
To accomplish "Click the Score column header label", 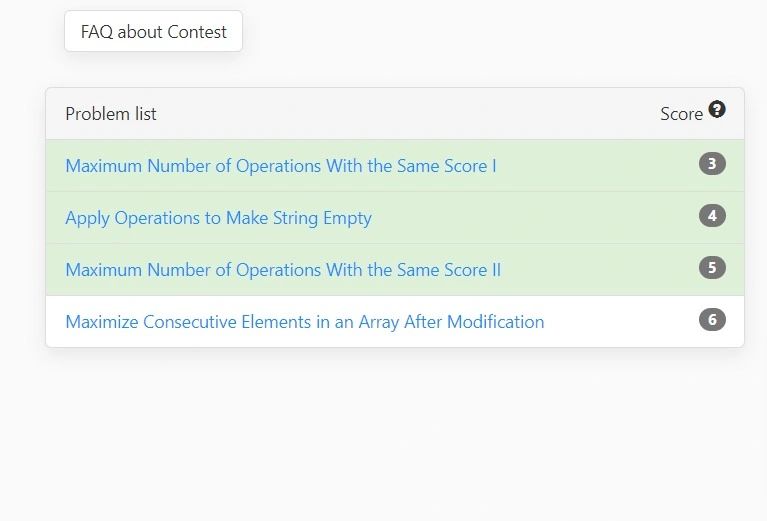I will (681, 114).
